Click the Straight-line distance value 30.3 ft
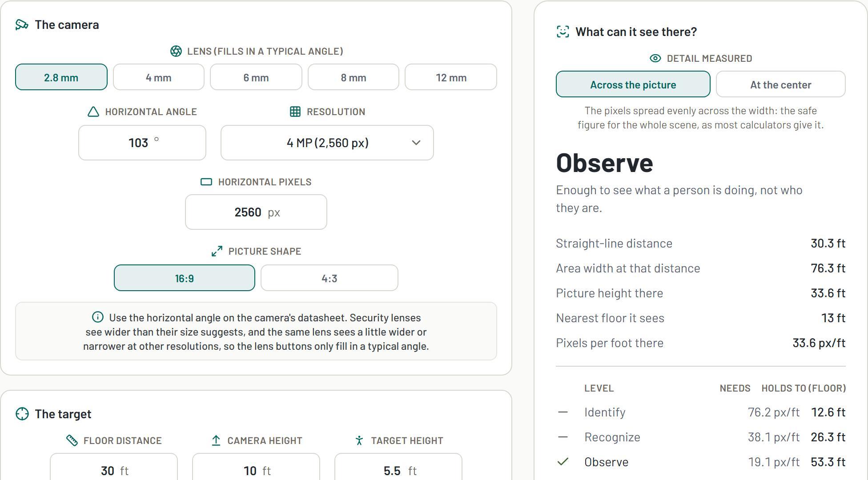This screenshot has height=480, width=868. coord(828,243)
